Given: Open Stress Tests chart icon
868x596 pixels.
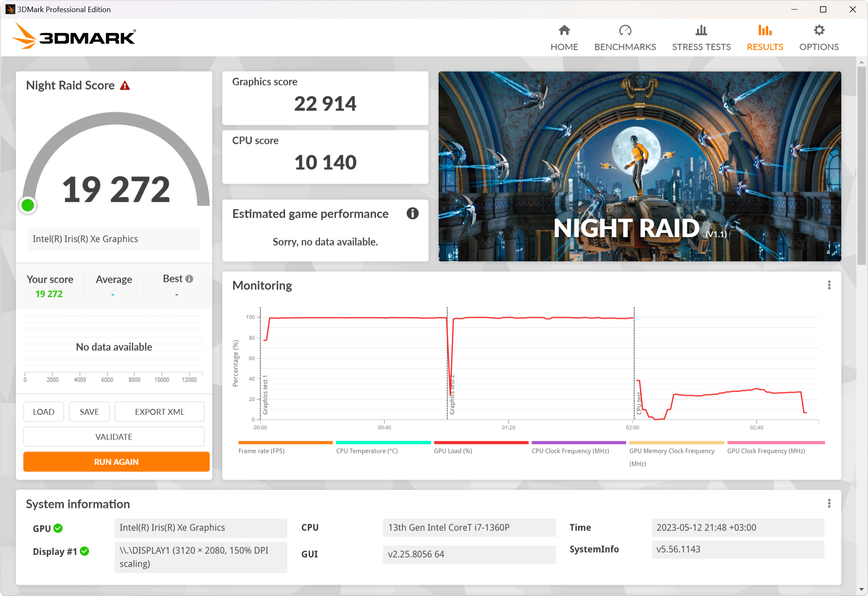Looking at the screenshot, I should pos(701,30).
